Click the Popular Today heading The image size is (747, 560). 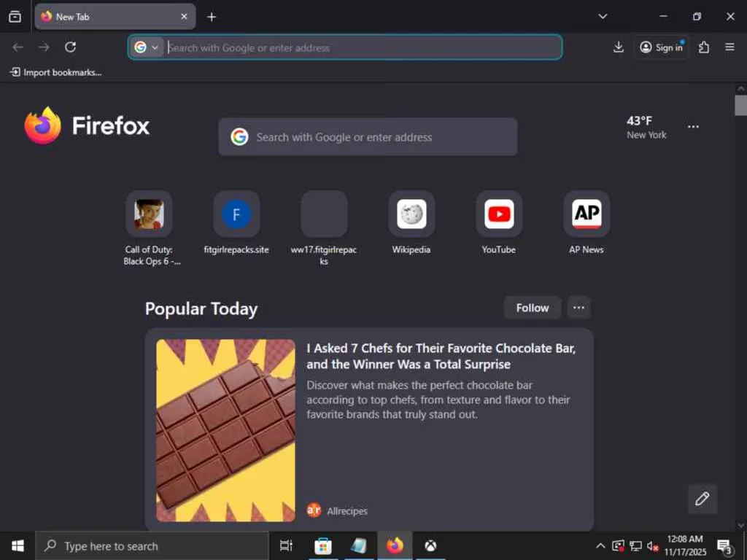click(x=201, y=309)
